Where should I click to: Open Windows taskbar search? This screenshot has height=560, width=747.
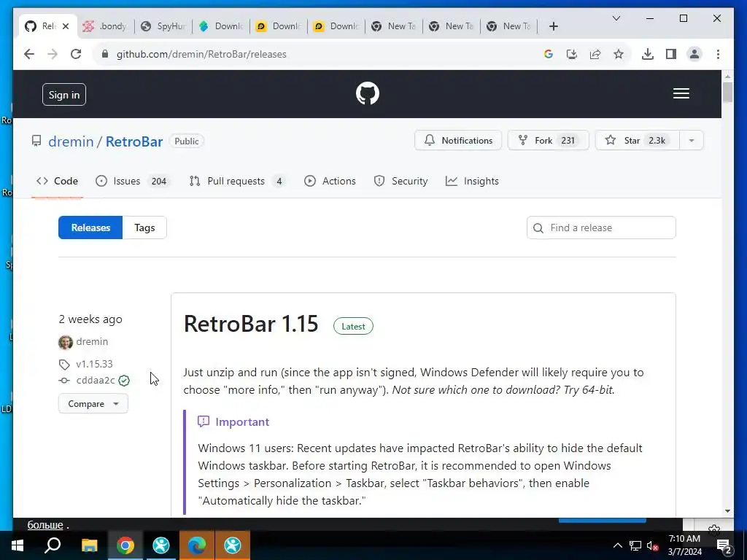point(53,545)
